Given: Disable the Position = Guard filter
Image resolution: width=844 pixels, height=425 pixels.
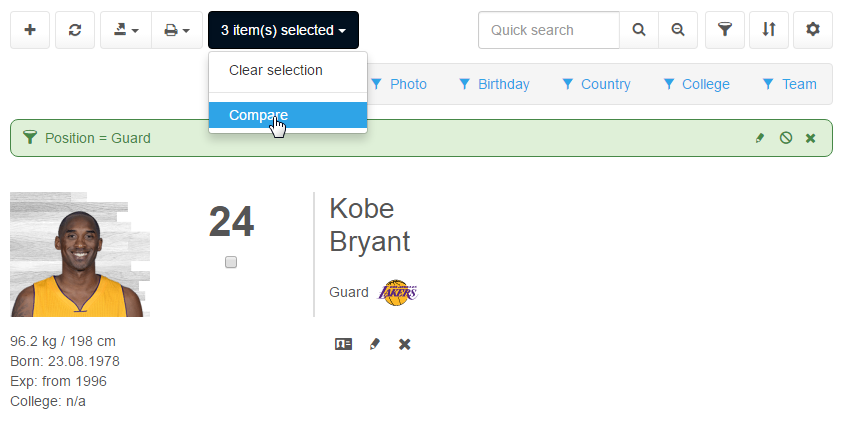Looking at the screenshot, I should (786, 138).
